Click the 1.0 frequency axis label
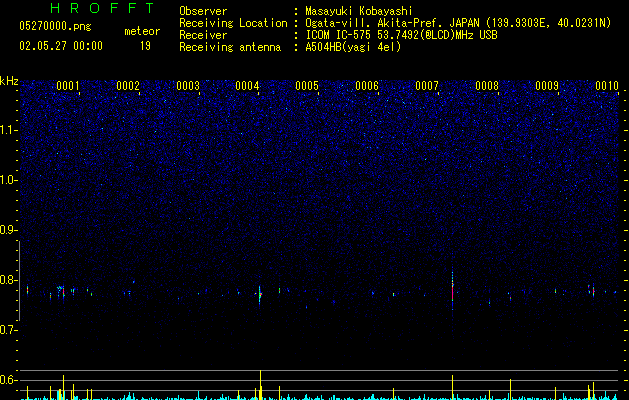Screen dimensions: 629x400 coord(9,180)
